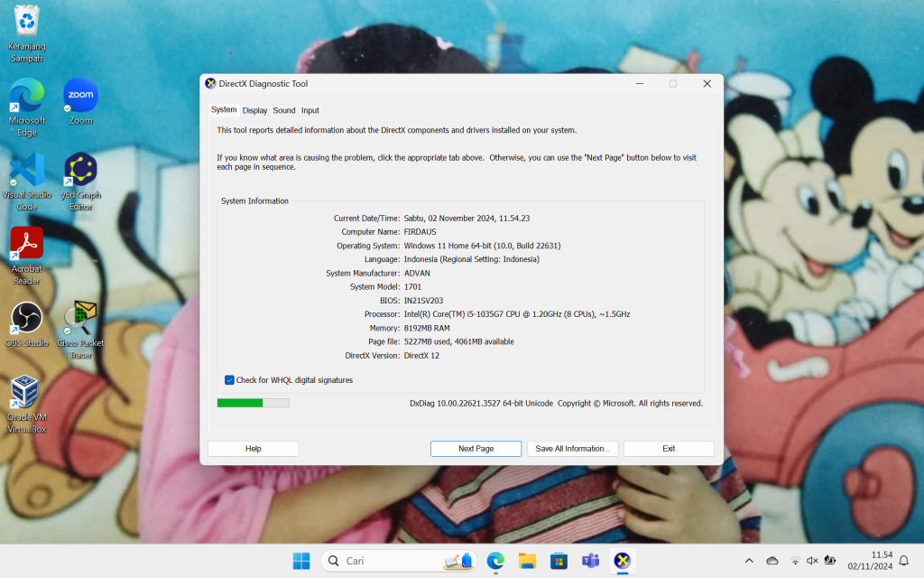924x578 pixels.
Task: Open Cisco Packet Tracer shortcut
Action: (x=80, y=319)
